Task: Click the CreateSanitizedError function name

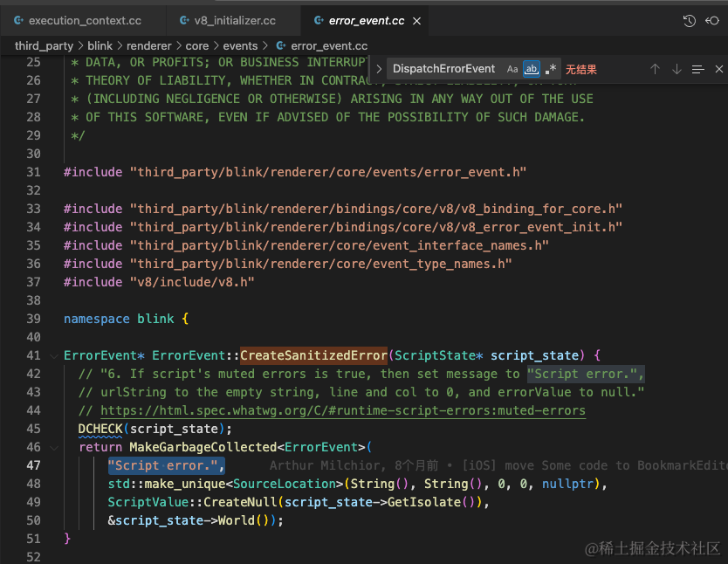Action: tap(313, 355)
